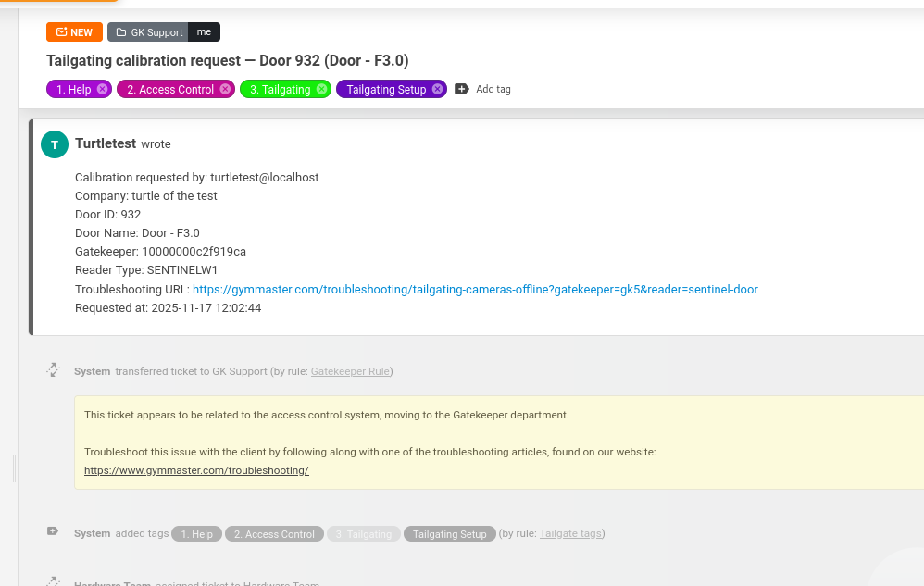Open the tailgating-cameras-offline troubleshooting URL
Viewport: 924px width, 586px height.
475,289
